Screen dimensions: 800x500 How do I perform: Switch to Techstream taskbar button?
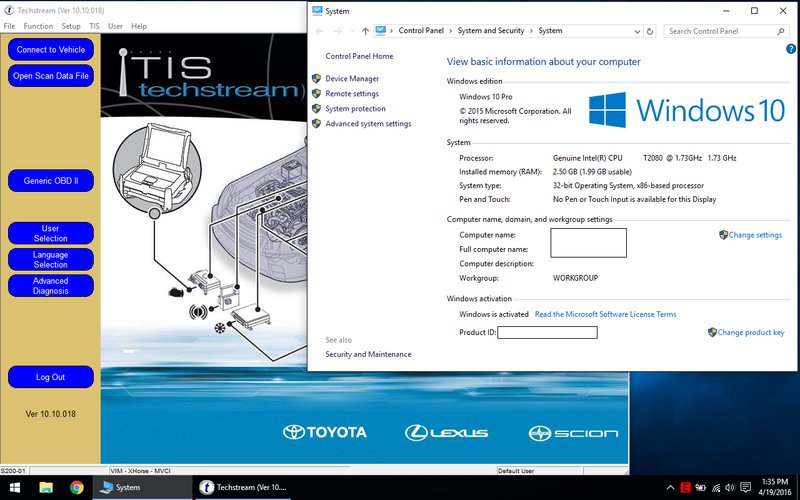pyautogui.click(x=242, y=488)
